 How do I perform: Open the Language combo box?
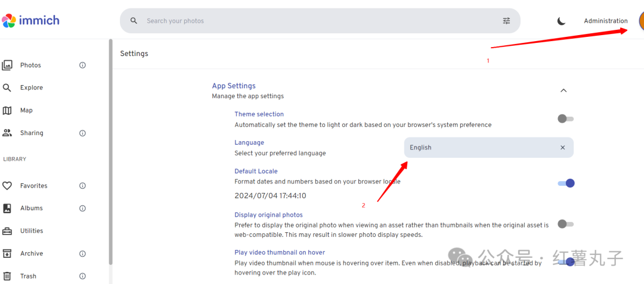(x=489, y=148)
